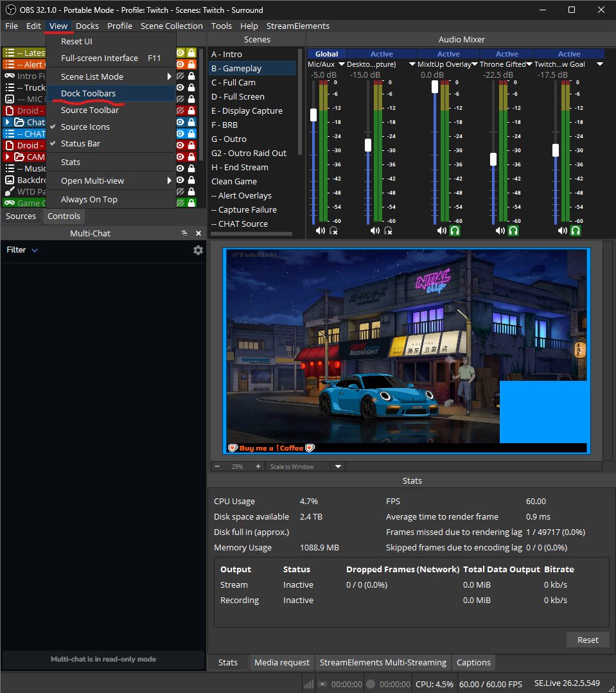Open Mic/Aux channel options arrow
The width and height of the screenshot is (616, 693).
[x=341, y=64]
